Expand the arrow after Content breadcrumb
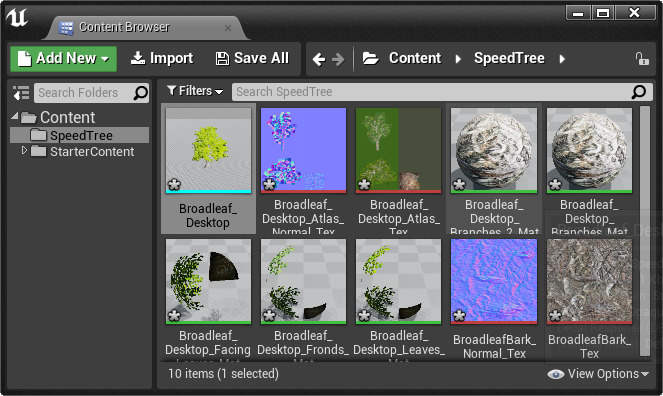Screen dimensions: 663x396 tap(458, 59)
